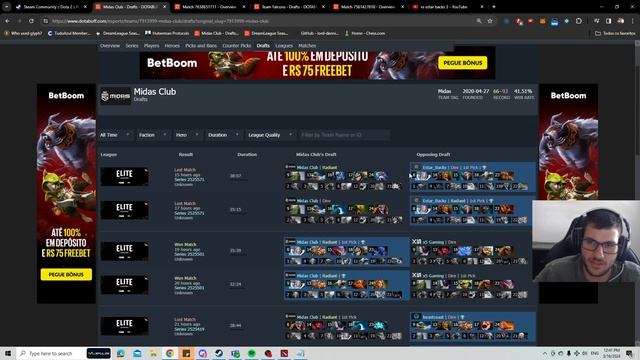640x360 pixels.
Task: Open the Home - Chess.com bookmark
Action: point(364,33)
